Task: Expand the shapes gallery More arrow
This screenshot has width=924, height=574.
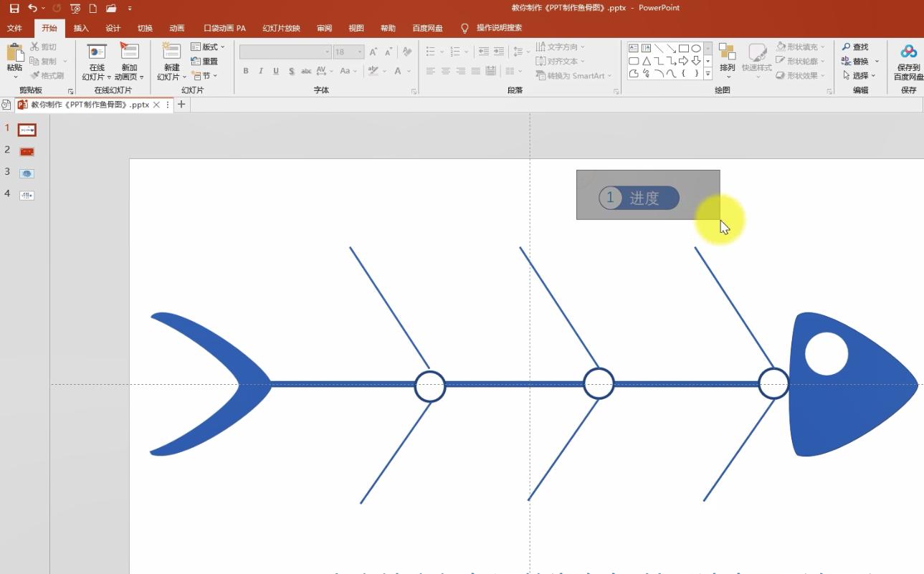Action: (708, 74)
